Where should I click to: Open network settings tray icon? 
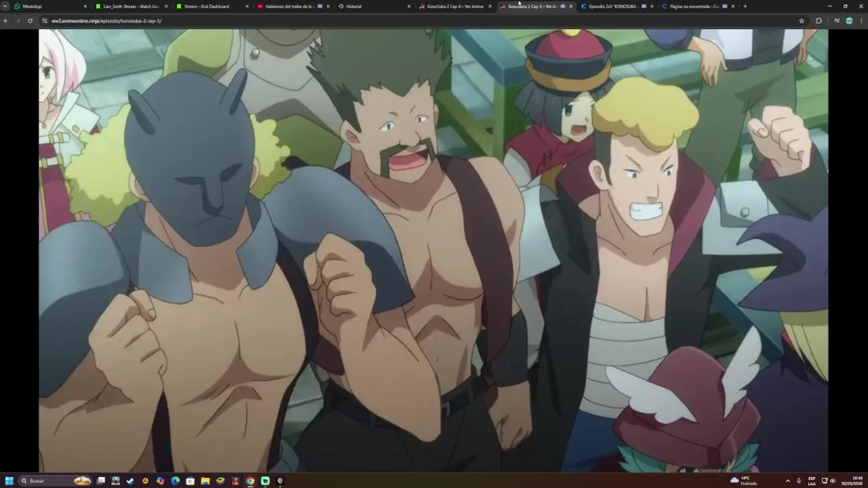[x=825, y=481]
